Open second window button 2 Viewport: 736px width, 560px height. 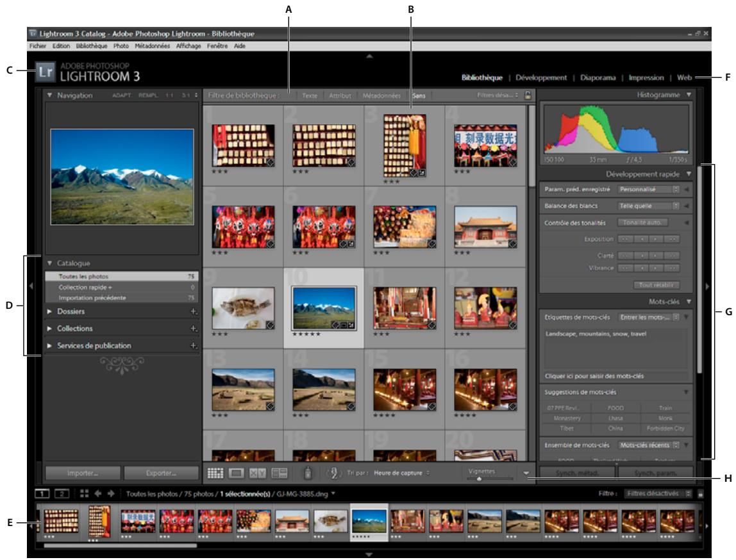(x=62, y=493)
